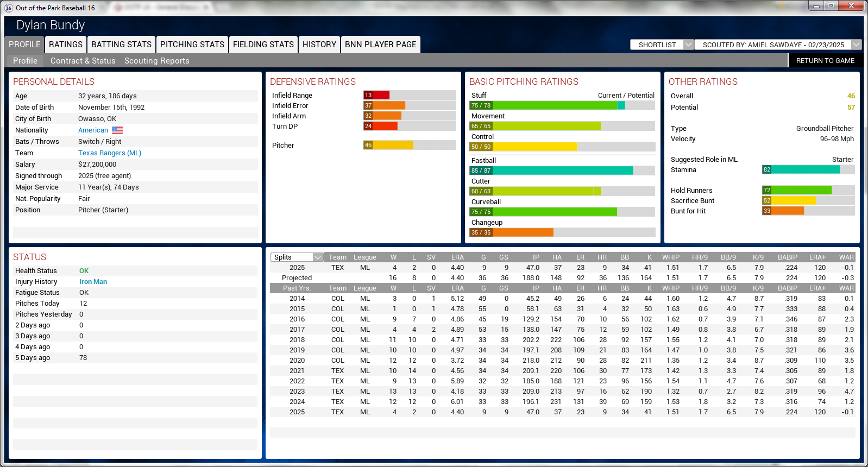Click the American flag icon next to Nationality

117,130
